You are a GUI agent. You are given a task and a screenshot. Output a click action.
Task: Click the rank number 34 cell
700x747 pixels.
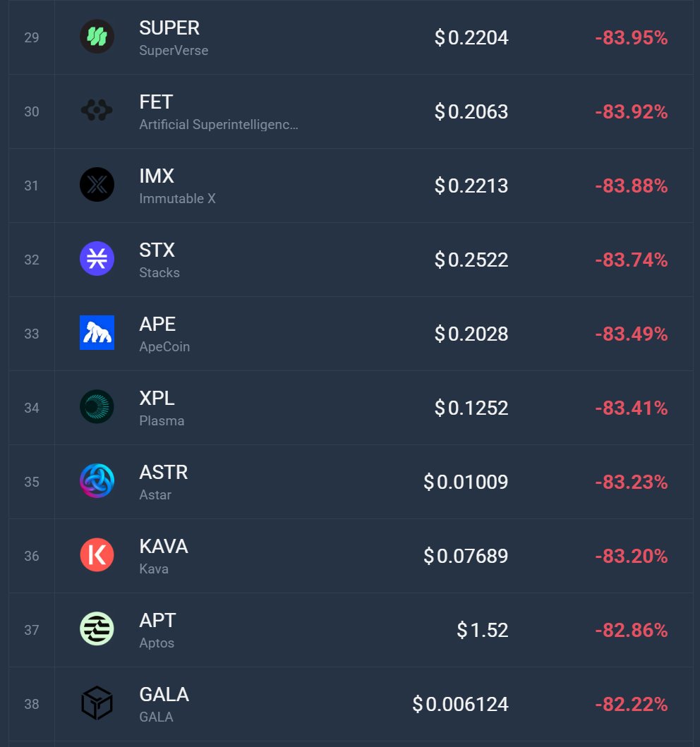[x=32, y=408]
